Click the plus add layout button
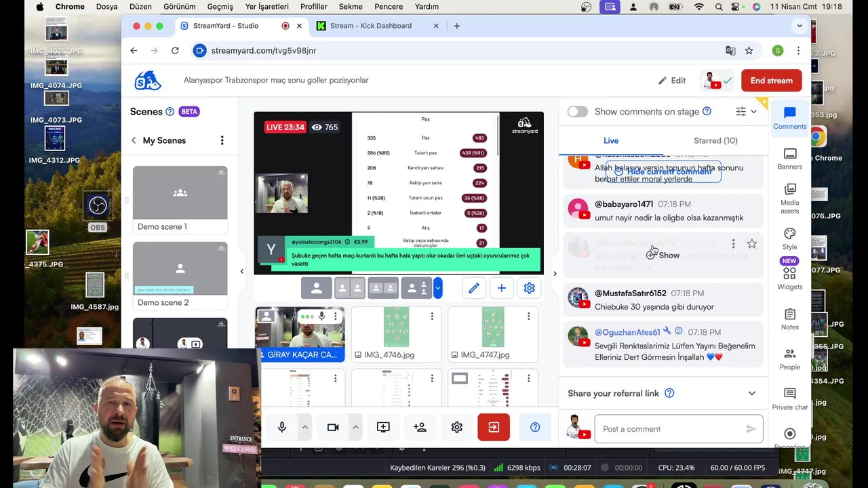This screenshot has width=868, height=488. (501, 288)
